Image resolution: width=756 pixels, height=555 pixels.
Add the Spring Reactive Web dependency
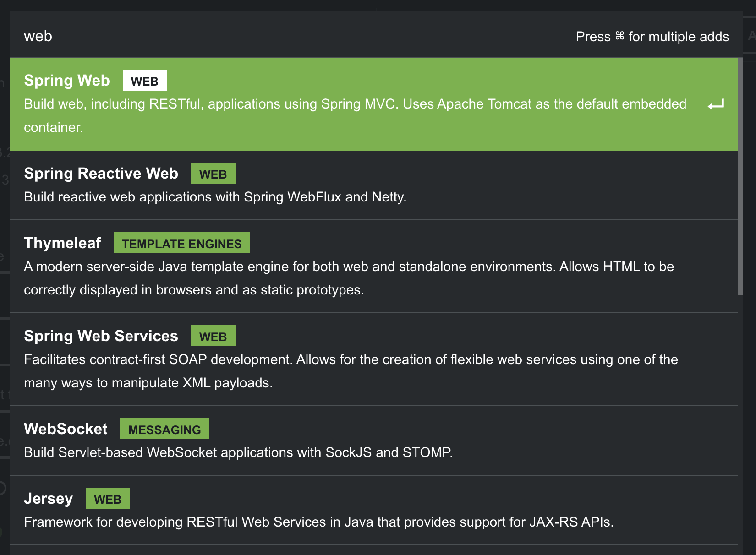click(x=374, y=185)
